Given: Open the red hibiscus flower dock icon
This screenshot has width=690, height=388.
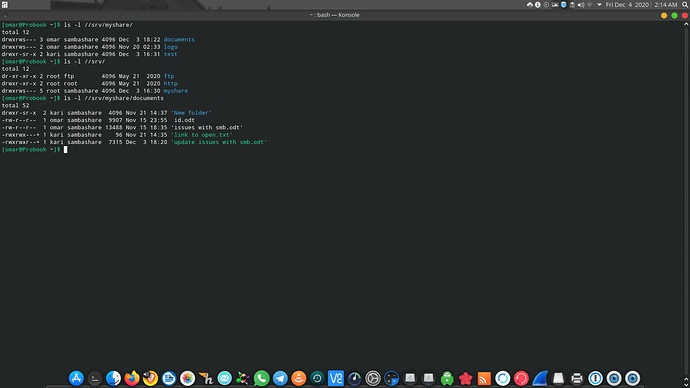Looking at the screenshot, I should (466, 378).
